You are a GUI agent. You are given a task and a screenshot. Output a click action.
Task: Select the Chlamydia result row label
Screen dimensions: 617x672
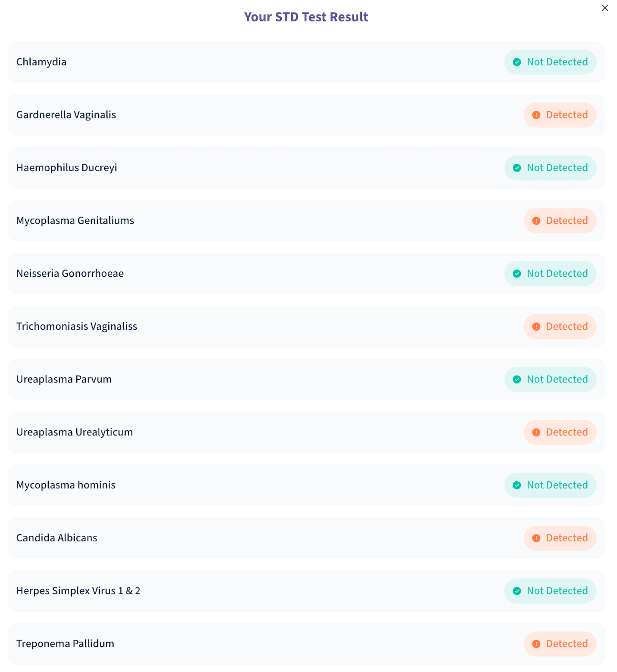pos(41,62)
